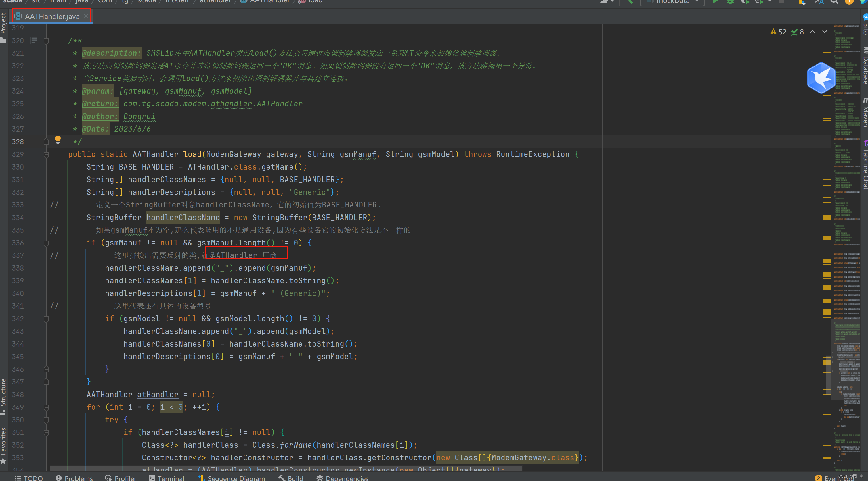The height and width of the screenshot is (481, 868).
Task: Click fold end marker at line 347
Action: pos(47,382)
